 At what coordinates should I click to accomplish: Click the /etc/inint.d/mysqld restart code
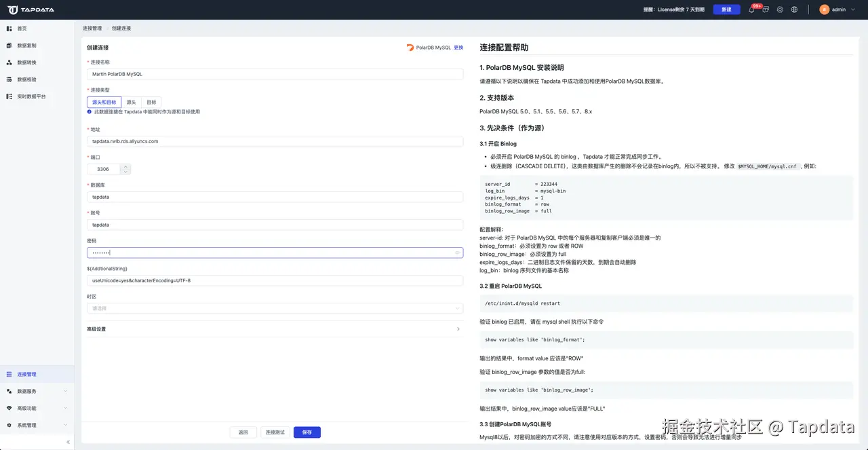pyautogui.click(x=522, y=303)
